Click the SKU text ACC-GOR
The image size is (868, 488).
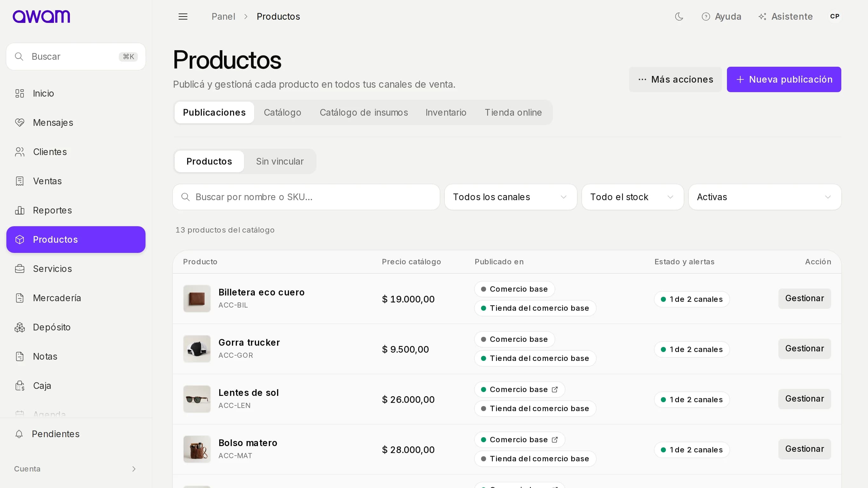pos(235,356)
